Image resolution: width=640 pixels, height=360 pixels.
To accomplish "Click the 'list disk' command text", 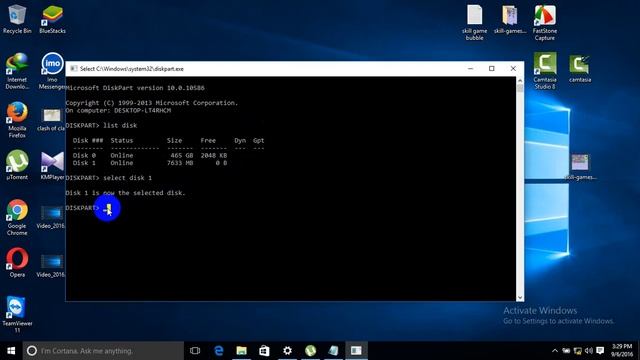I will [120, 125].
